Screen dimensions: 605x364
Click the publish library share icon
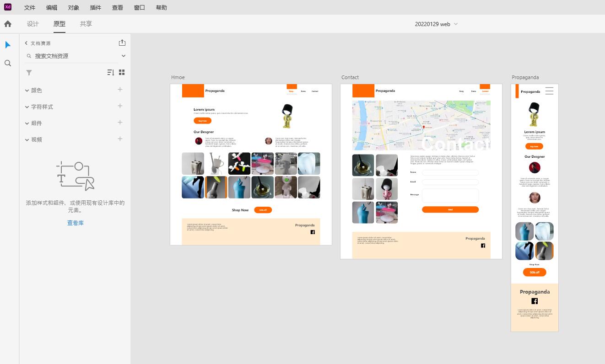122,43
